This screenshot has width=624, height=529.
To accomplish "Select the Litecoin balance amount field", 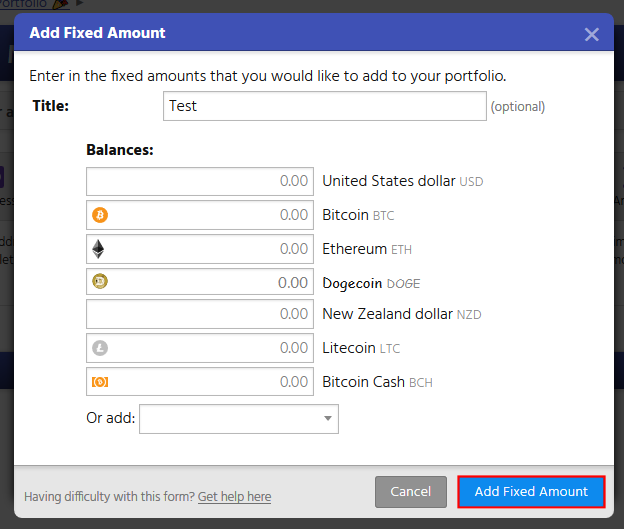I will pyautogui.click(x=210, y=348).
